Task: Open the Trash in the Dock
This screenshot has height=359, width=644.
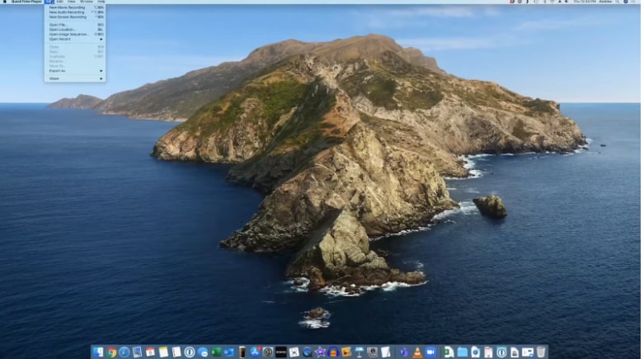Action: pos(541,352)
